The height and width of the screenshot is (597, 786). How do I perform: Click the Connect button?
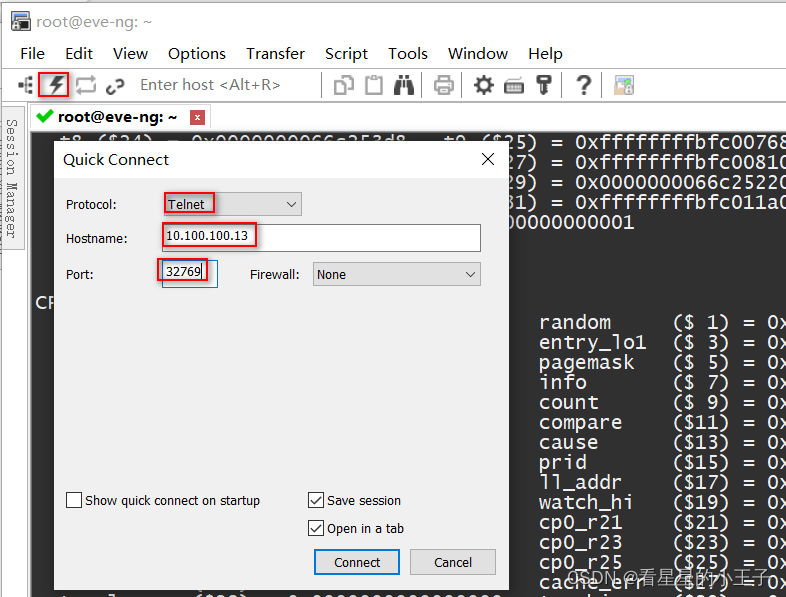coord(357,562)
